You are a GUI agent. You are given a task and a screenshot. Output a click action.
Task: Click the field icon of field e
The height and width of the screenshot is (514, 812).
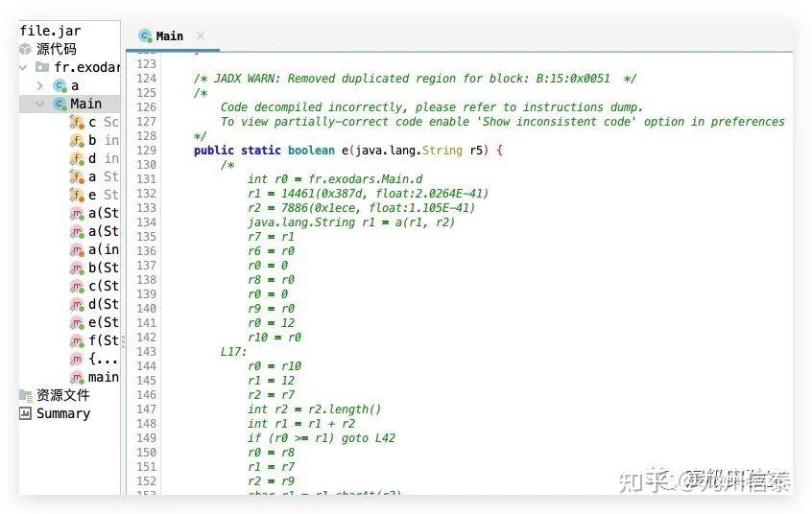[x=77, y=195]
